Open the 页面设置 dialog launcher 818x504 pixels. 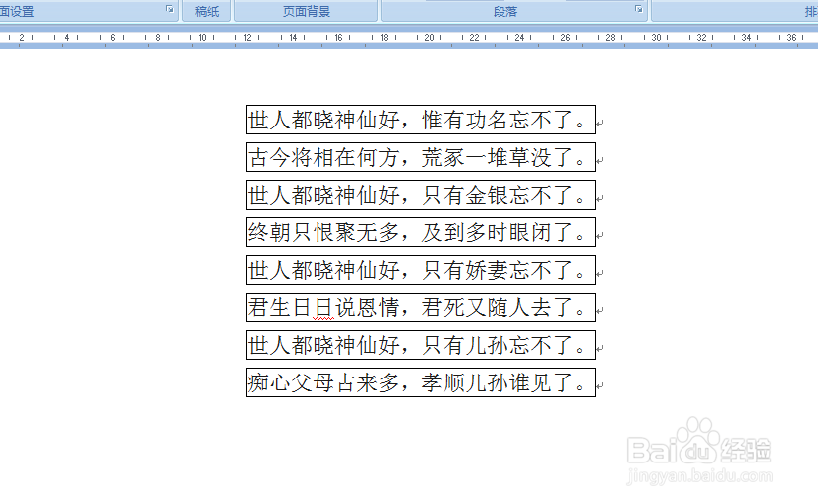coord(169,9)
